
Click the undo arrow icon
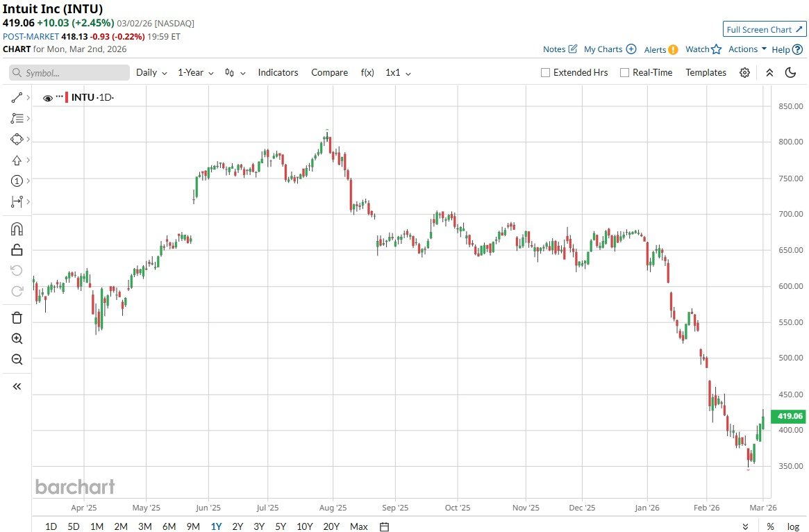point(17,270)
